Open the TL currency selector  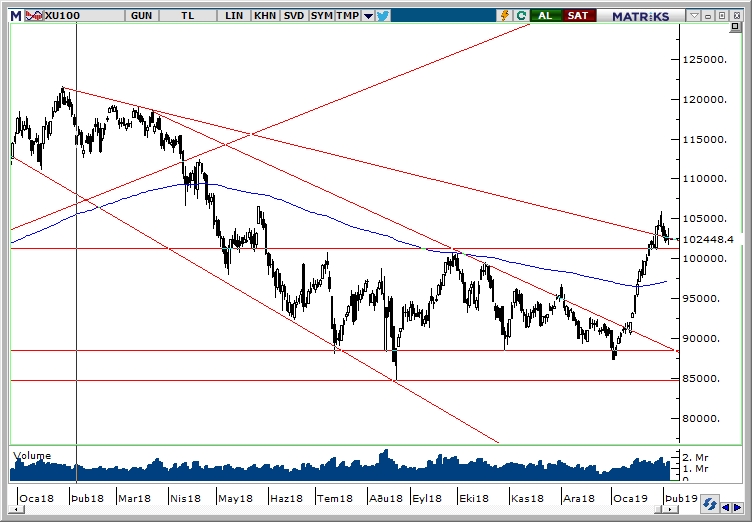(x=188, y=16)
